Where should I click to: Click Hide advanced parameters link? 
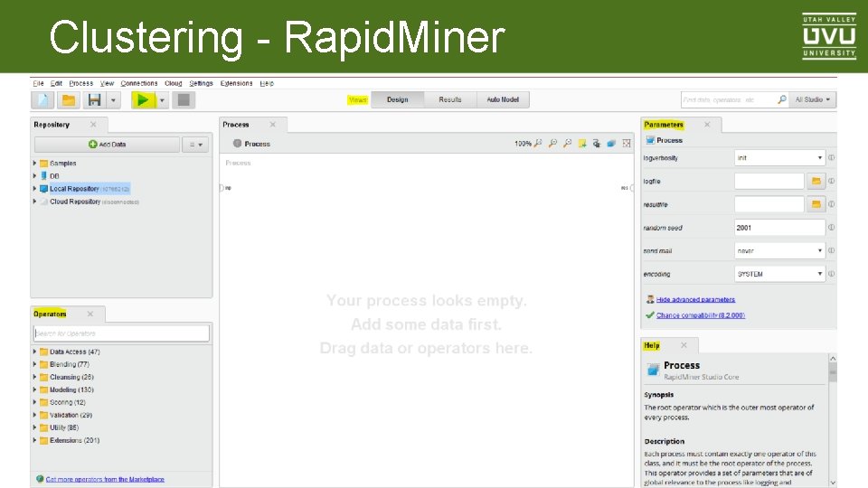click(x=695, y=299)
